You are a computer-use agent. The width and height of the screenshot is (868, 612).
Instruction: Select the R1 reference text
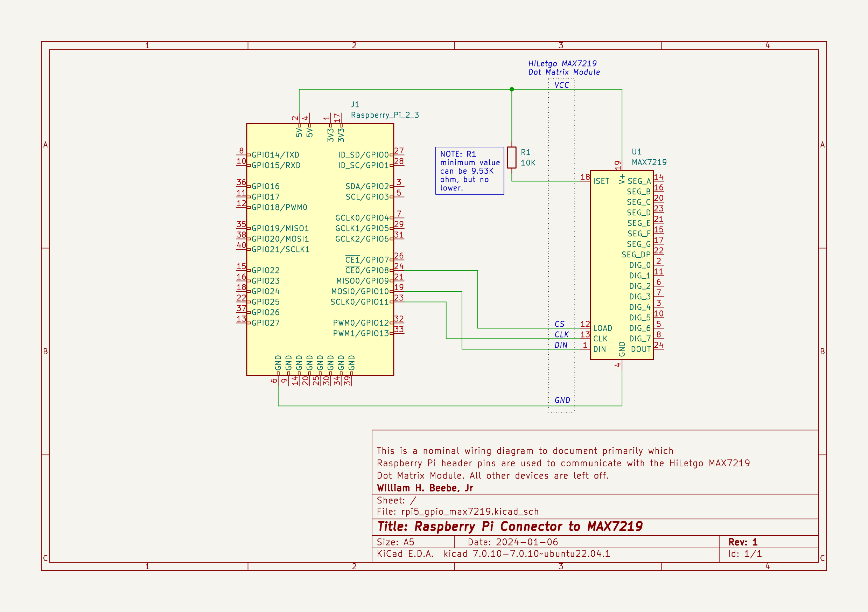point(525,152)
